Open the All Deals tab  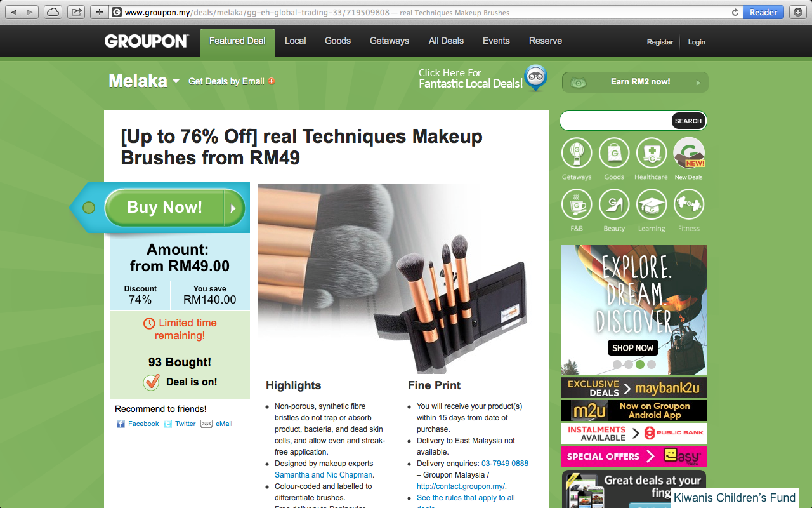point(446,41)
